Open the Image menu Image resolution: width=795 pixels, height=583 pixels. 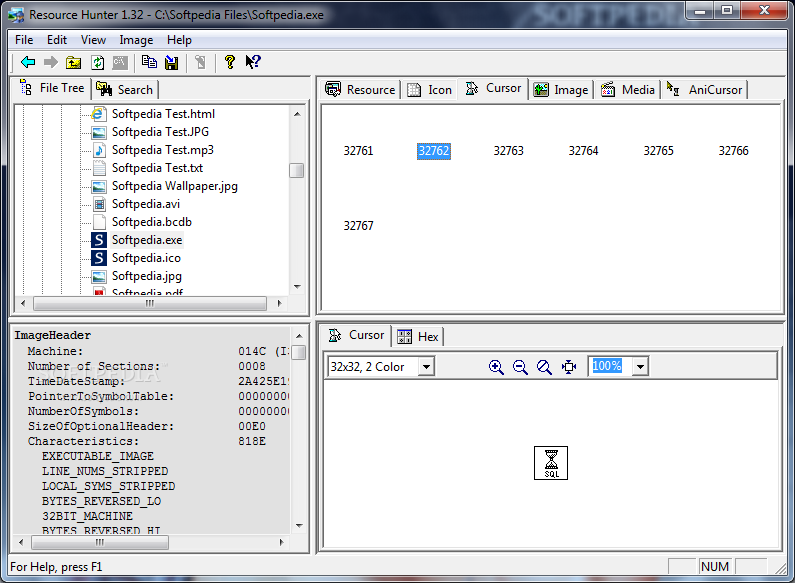coord(136,40)
